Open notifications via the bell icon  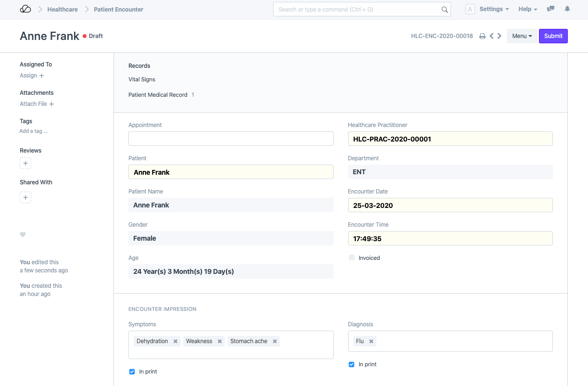567,9
